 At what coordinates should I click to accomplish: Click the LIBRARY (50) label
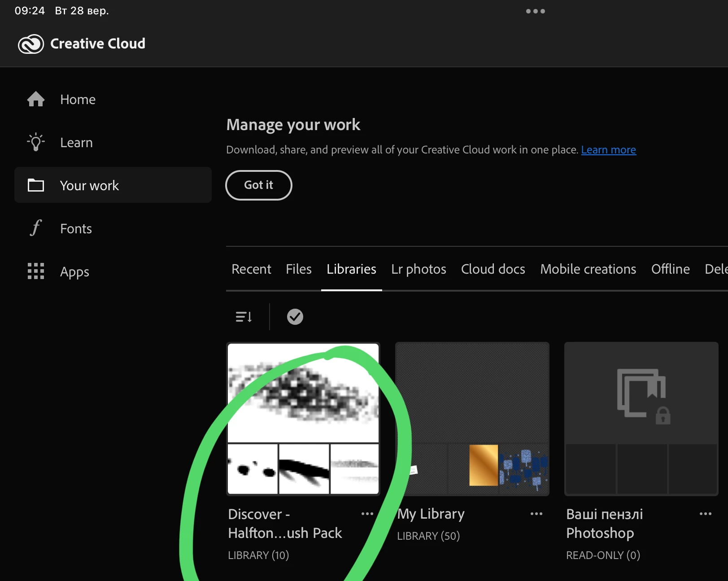[x=428, y=536]
